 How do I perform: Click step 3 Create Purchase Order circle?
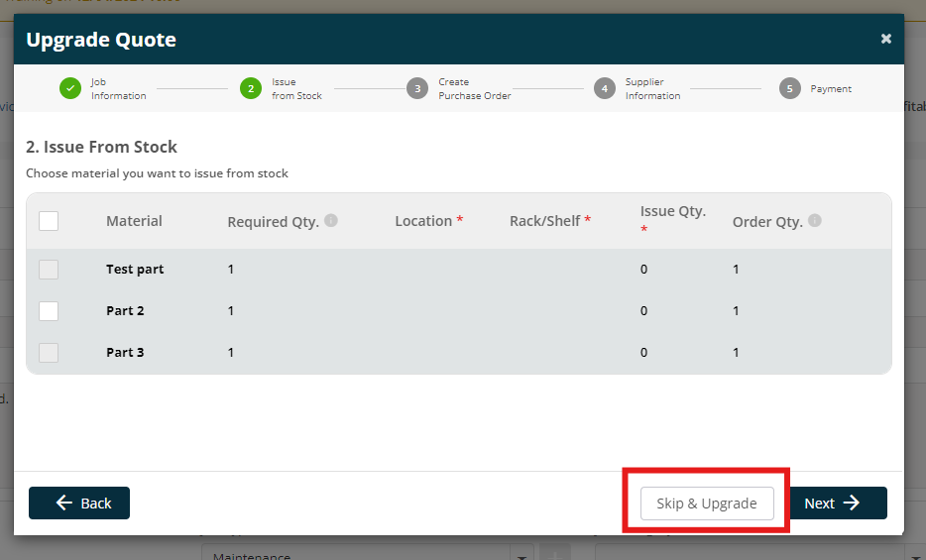pyautogui.click(x=417, y=88)
